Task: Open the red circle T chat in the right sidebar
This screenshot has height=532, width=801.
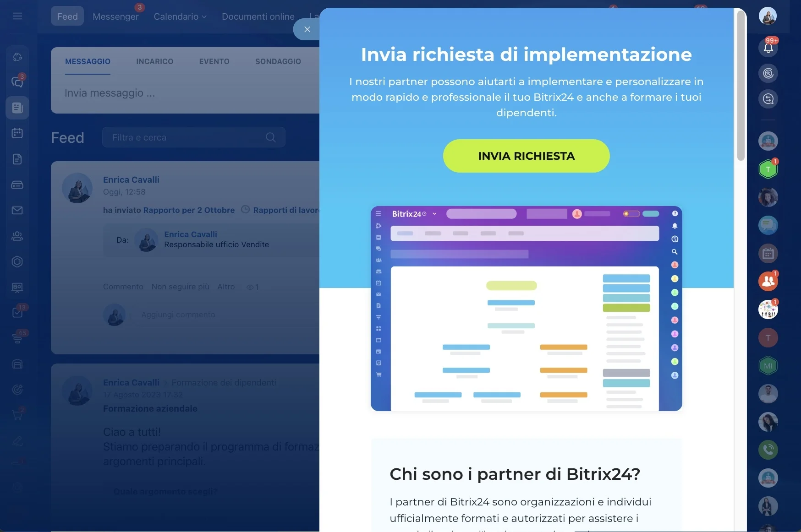Action: (768, 338)
